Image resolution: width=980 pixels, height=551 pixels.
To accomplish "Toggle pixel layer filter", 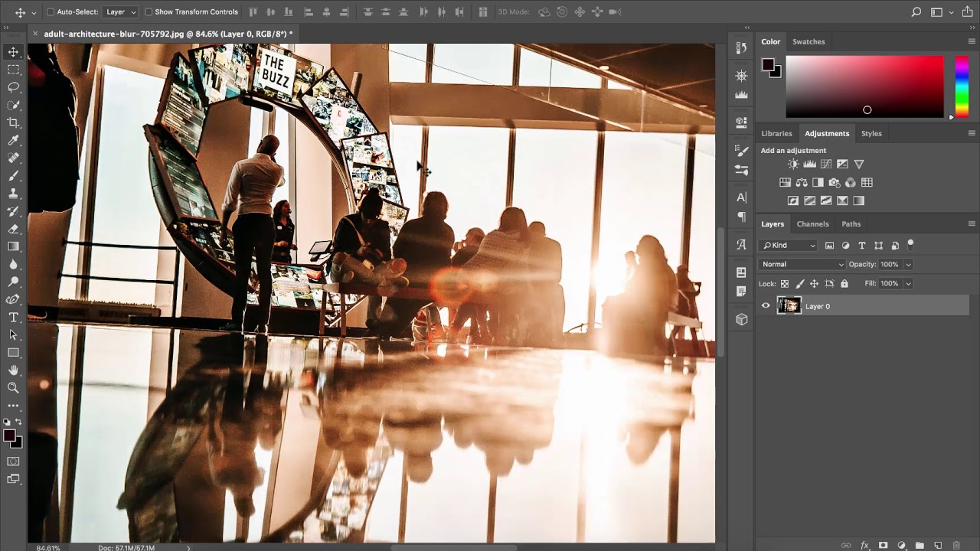I will pyautogui.click(x=829, y=246).
